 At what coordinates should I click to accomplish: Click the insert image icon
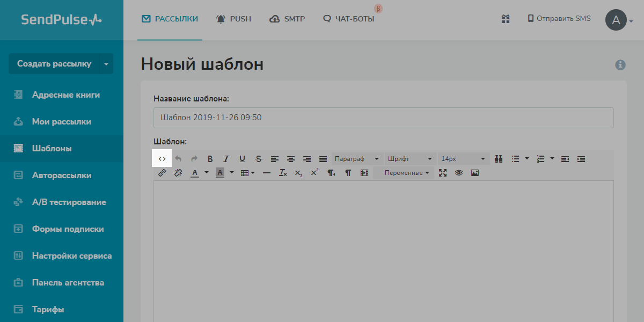tap(474, 173)
